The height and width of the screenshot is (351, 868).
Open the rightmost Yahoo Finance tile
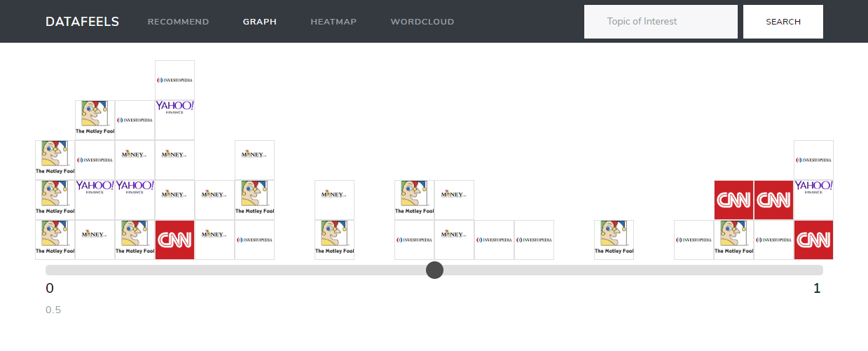pos(813,200)
